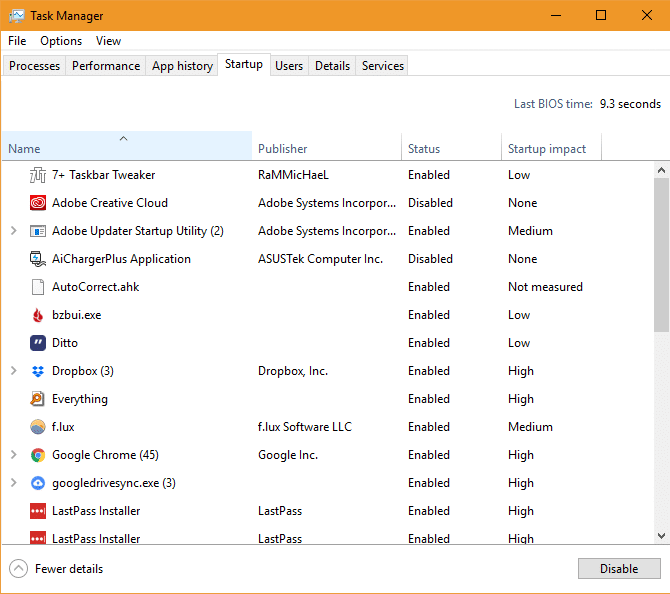
Task: Click the Dropbox, Inc. publisher cell
Action: (x=293, y=371)
